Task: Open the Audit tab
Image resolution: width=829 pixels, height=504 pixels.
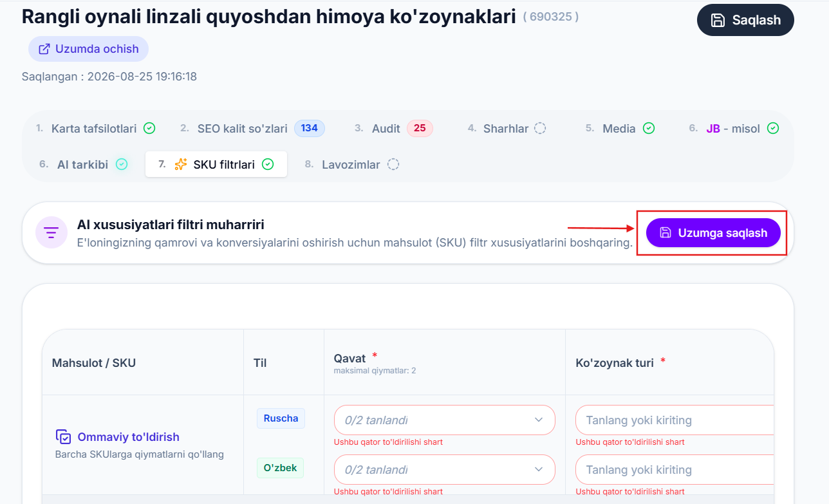Action: [393, 128]
